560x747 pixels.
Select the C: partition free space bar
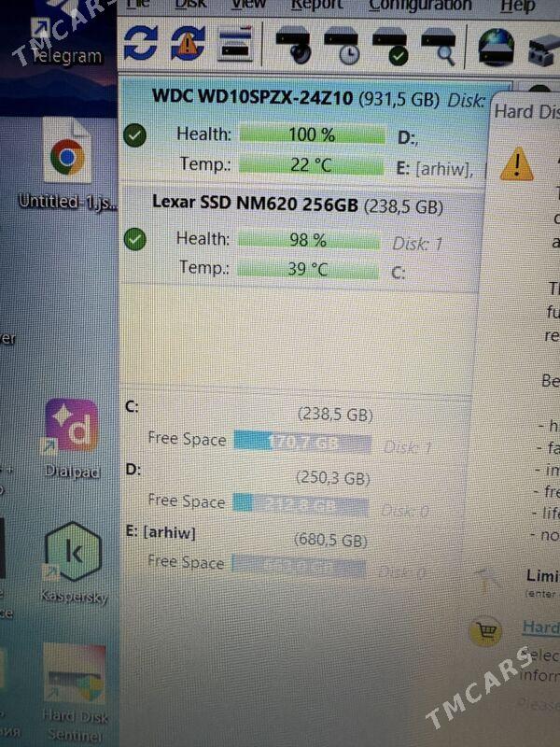pos(302,443)
